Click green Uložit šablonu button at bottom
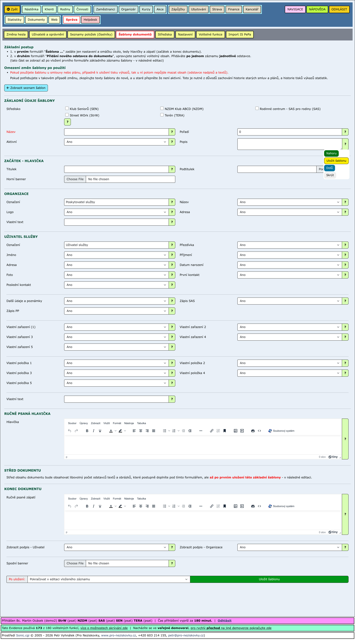355x644 pixels. pos(269,579)
